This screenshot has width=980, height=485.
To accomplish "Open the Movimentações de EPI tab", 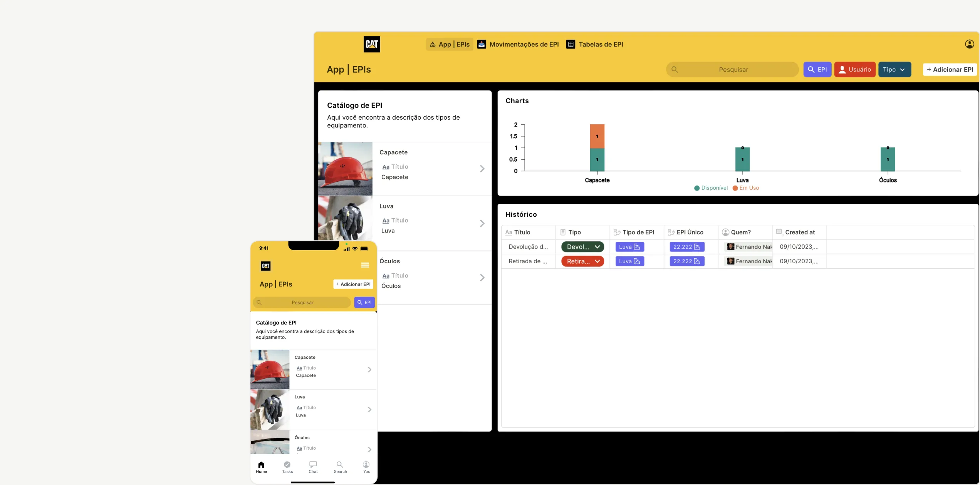I will pos(518,44).
